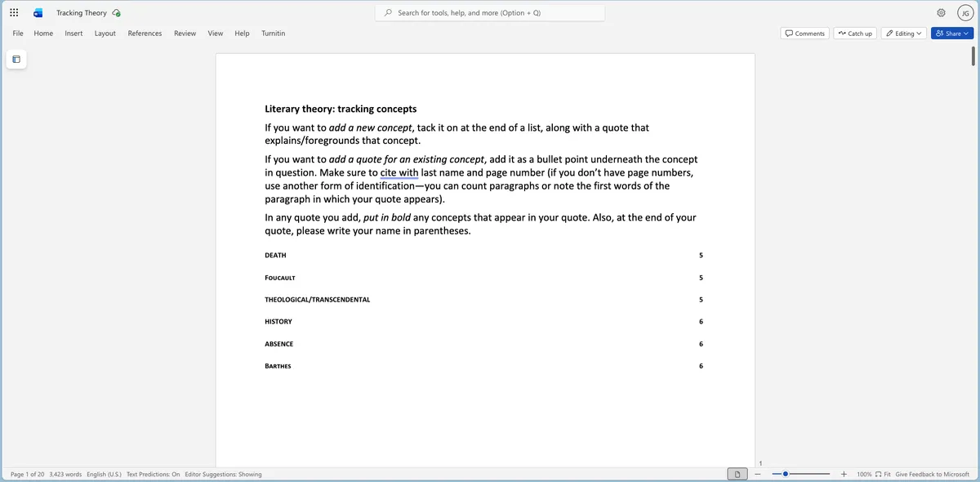Open the English (U.S.) language selector
This screenshot has width=980, height=482.
point(104,474)
